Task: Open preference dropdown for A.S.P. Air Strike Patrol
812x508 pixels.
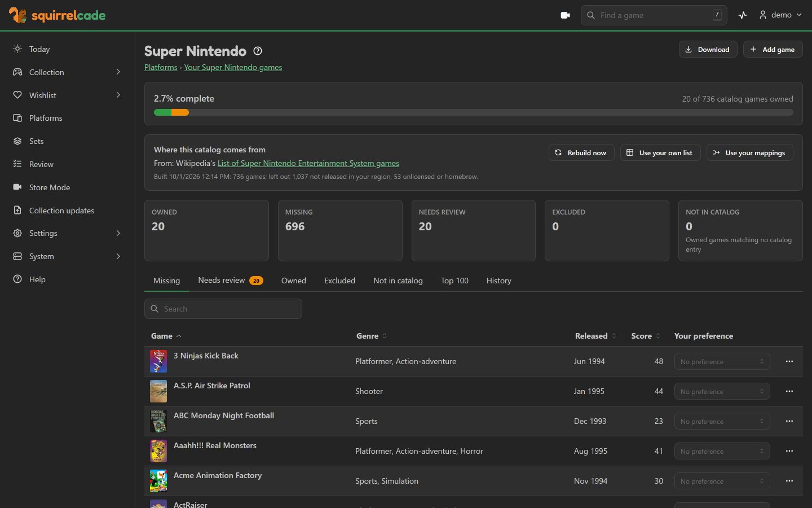Action: [x=722, y=391]
